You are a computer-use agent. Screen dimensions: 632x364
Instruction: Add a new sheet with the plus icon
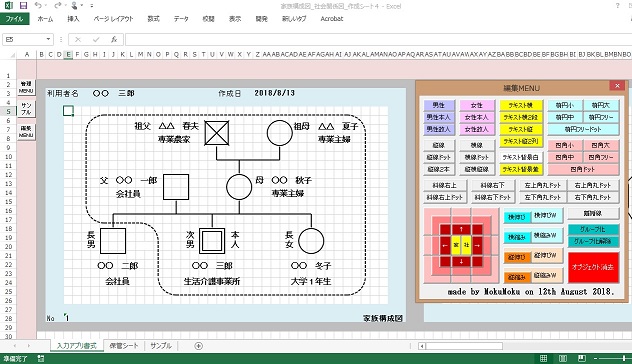pos(198,346)
